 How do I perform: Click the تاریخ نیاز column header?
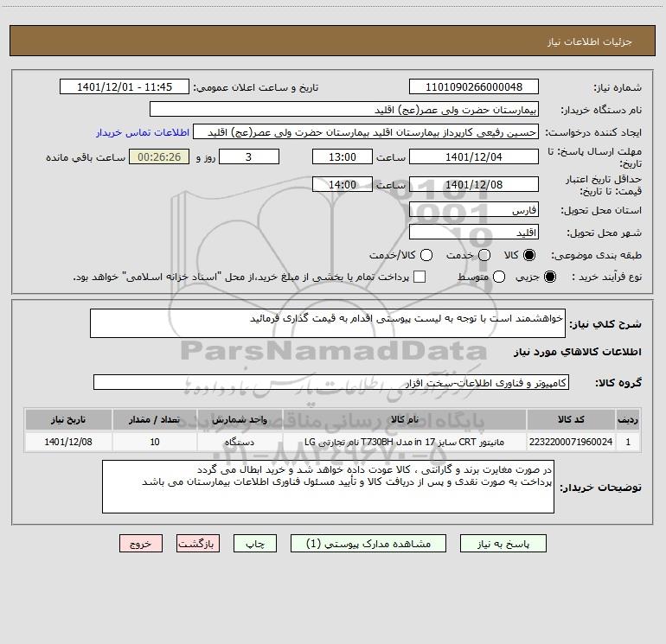pyautogui.click(x=68, y=419)
